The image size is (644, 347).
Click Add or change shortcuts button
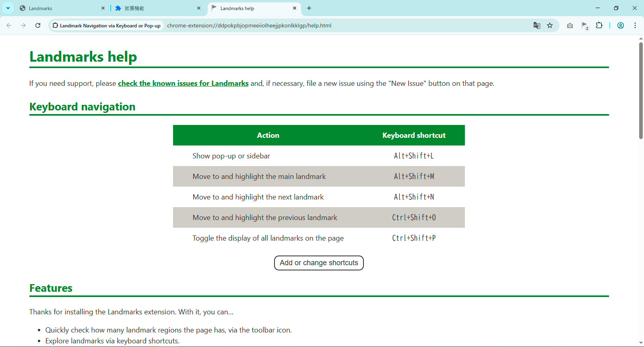click(x=319, y=263)
